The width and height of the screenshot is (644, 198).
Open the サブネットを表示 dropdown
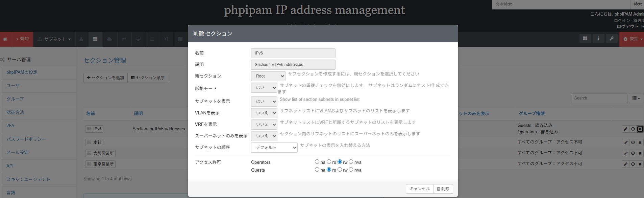click(x=264, y=102)
